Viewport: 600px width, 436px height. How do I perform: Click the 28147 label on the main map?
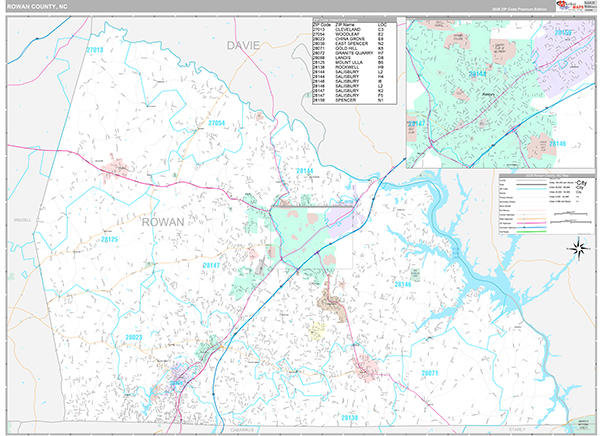pos(211,265)
